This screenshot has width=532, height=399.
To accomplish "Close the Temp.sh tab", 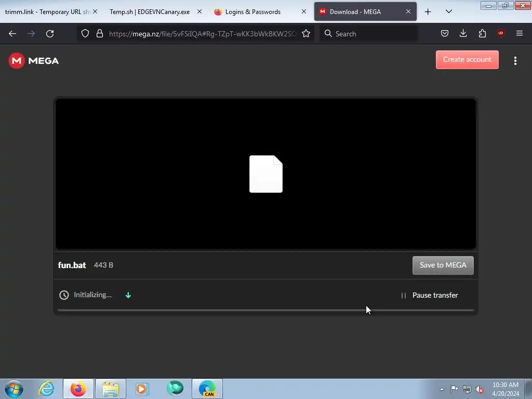I will 199,11.
